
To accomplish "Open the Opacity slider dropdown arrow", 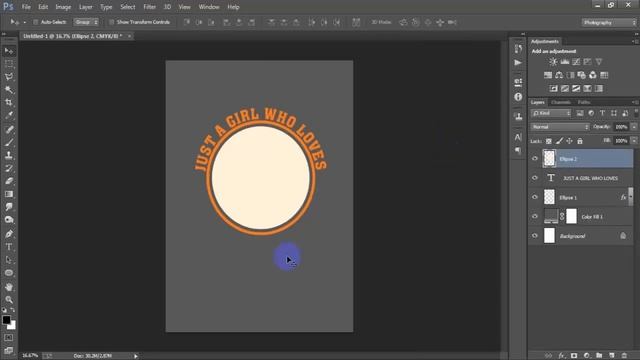I will tap(634, 127).
